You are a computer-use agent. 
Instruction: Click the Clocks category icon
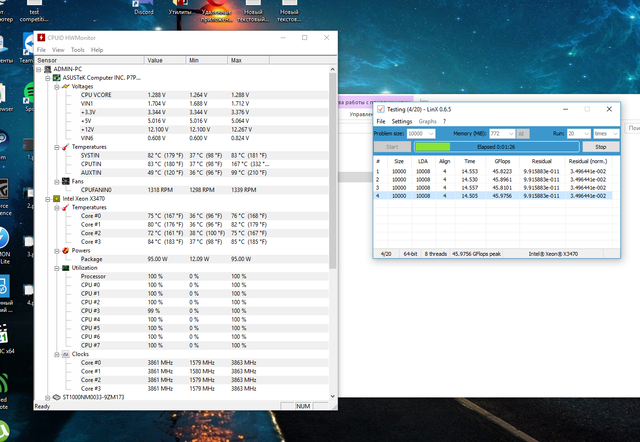(x=66, y=354)
